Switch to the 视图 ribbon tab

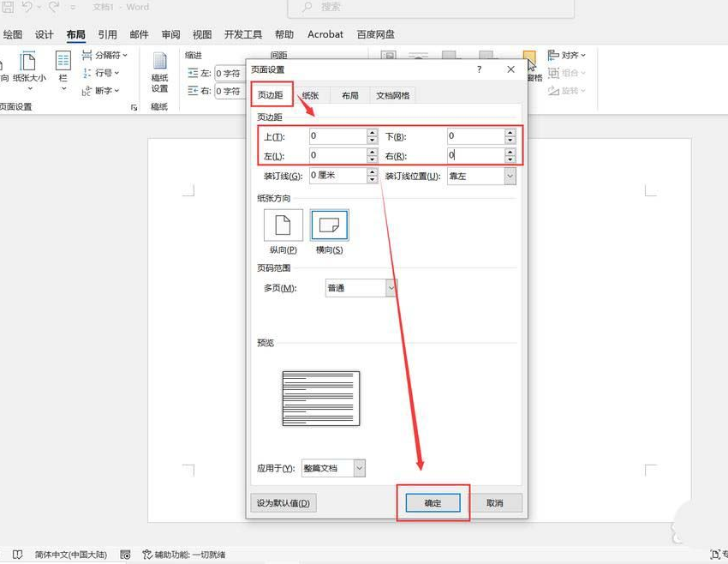(x=202, y=34)
